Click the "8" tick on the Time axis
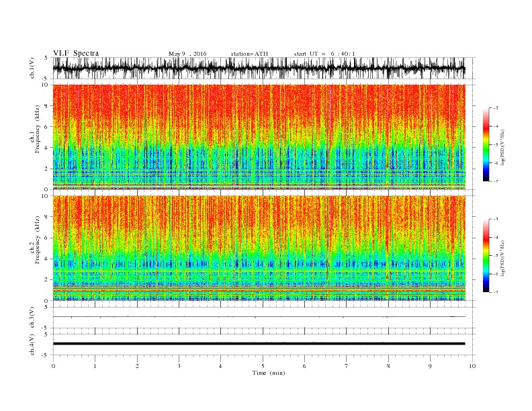532x411 pixels. (388, 366)
